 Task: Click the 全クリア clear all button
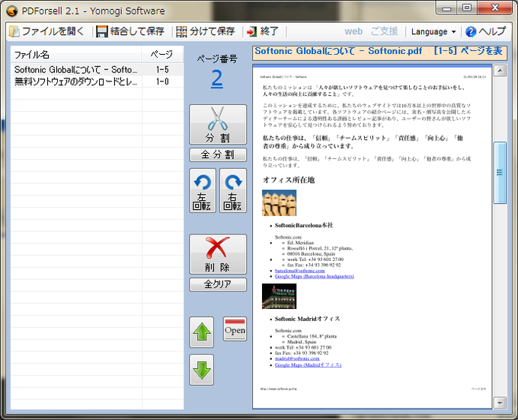click(x=218, y=285)
